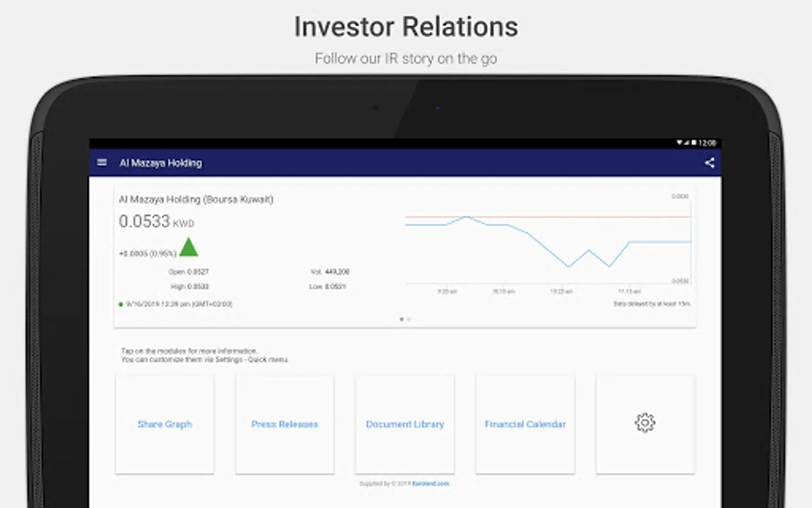Open the settings gear tile
Screen dimensions: 812x508
645,423
